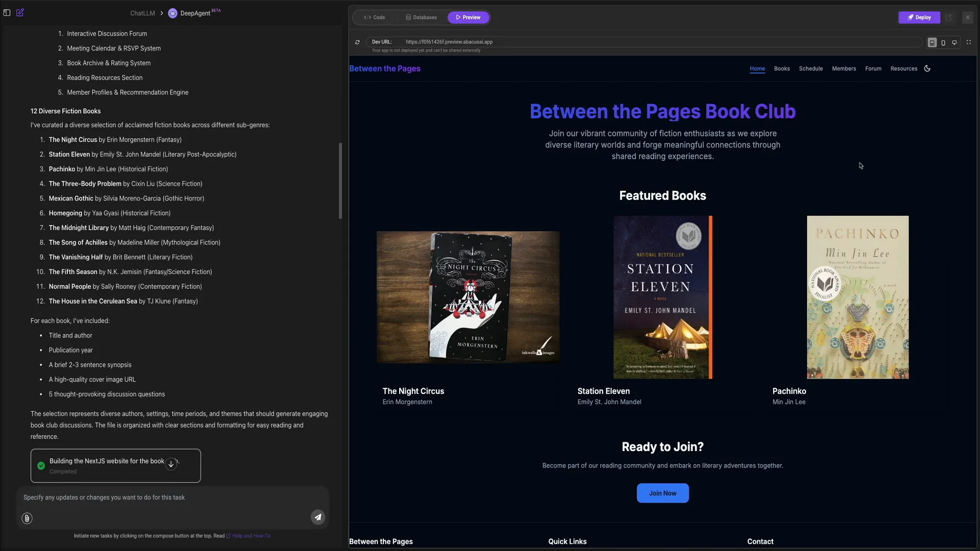Click the green completed checkmark icon
Viewport: 980px width, 551px height.
(x=41, y=465)
